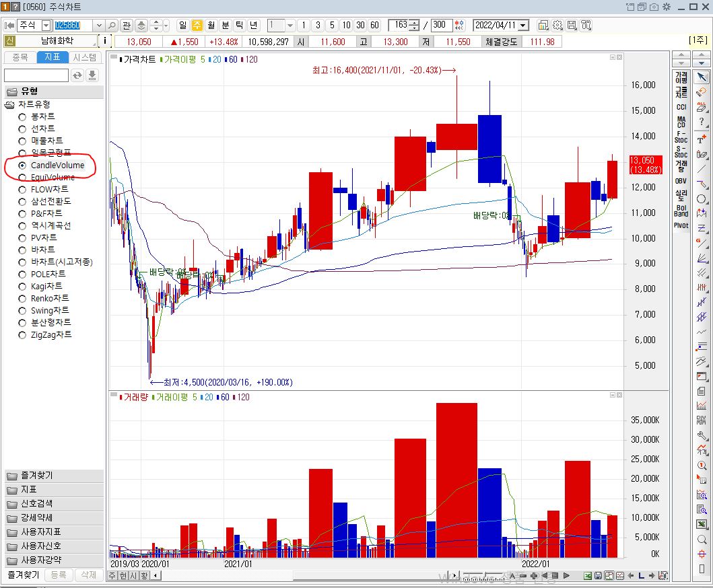This screenshot has width=713, height=588.
Task: Select 봉차트 chart type radio
Action: coord(22,117)
